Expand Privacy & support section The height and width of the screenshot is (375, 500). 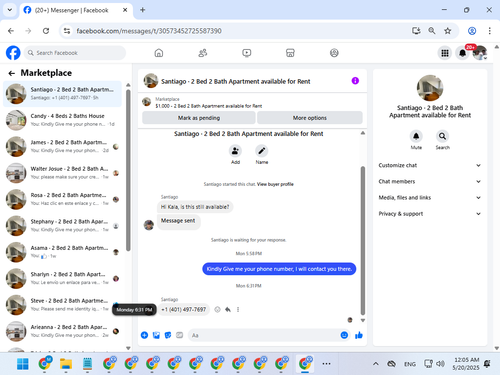click(x=430, y=214)
